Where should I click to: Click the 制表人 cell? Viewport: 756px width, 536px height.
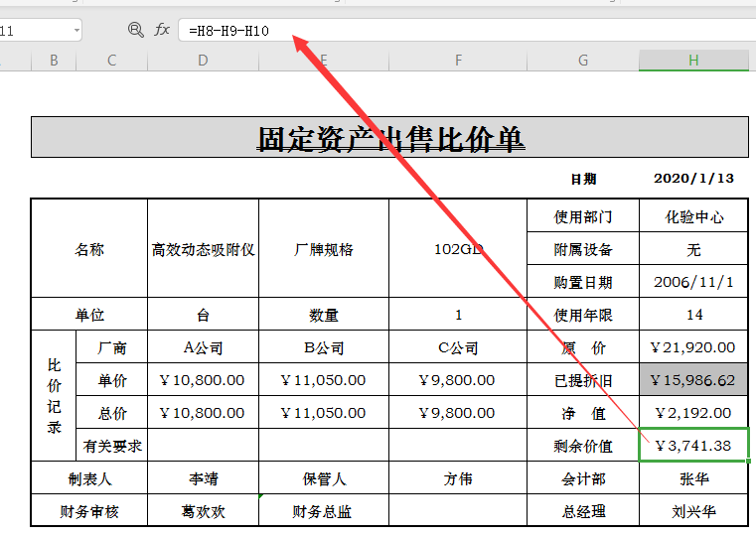[x=89, y=478]
